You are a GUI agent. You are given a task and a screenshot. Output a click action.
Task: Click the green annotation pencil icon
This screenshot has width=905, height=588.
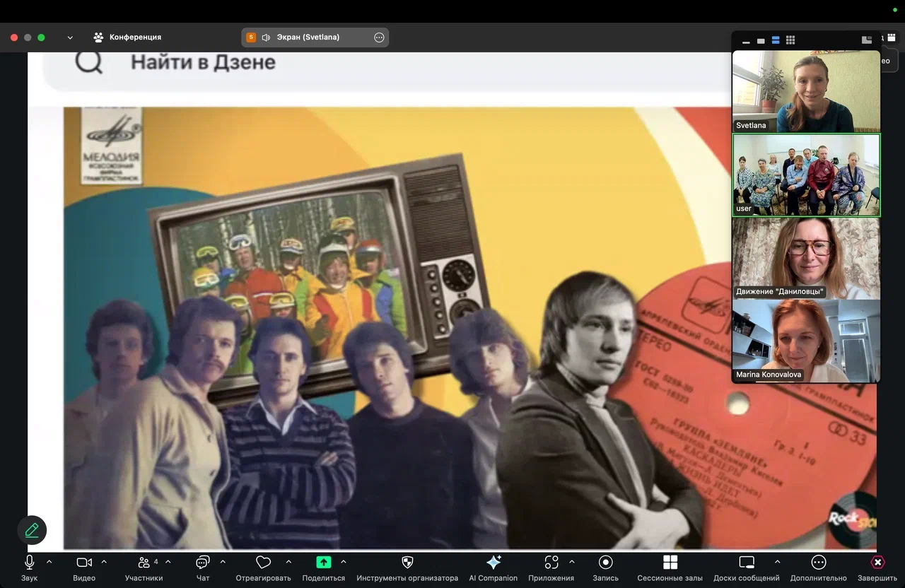32,530
